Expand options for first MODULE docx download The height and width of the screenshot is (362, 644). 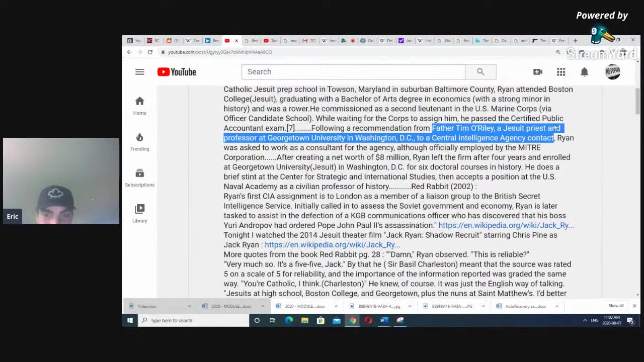point(263,306)
